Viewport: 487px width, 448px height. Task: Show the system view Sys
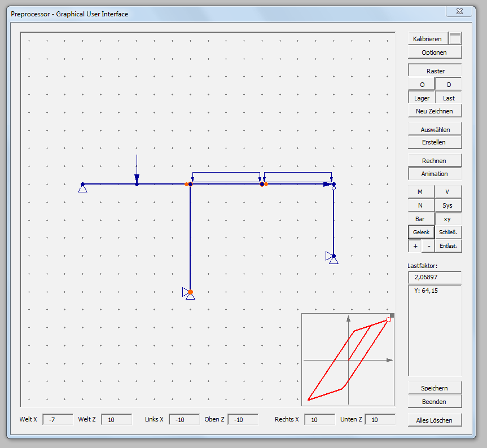[448, 205]
